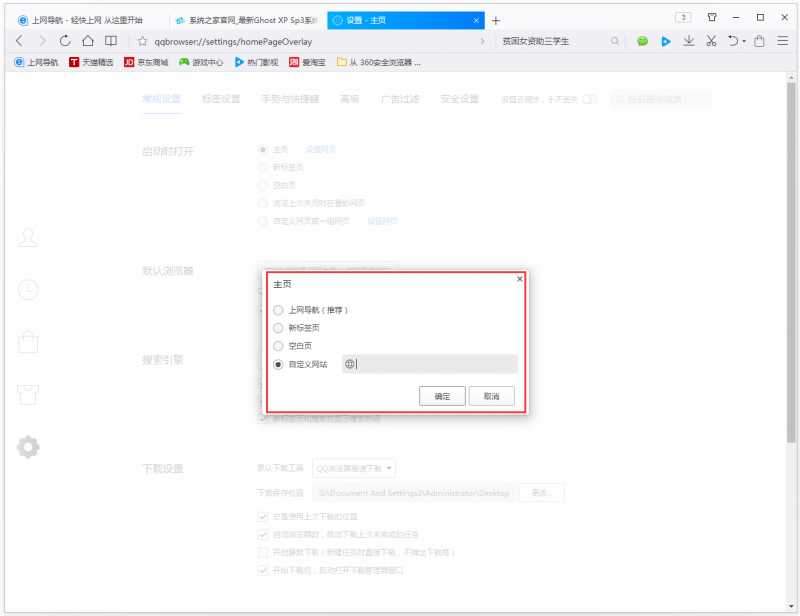This screenshot has height=616, width=800.
Task: Open the 从360安全浏览器 bookmarks folder
Action: (378, 62)
